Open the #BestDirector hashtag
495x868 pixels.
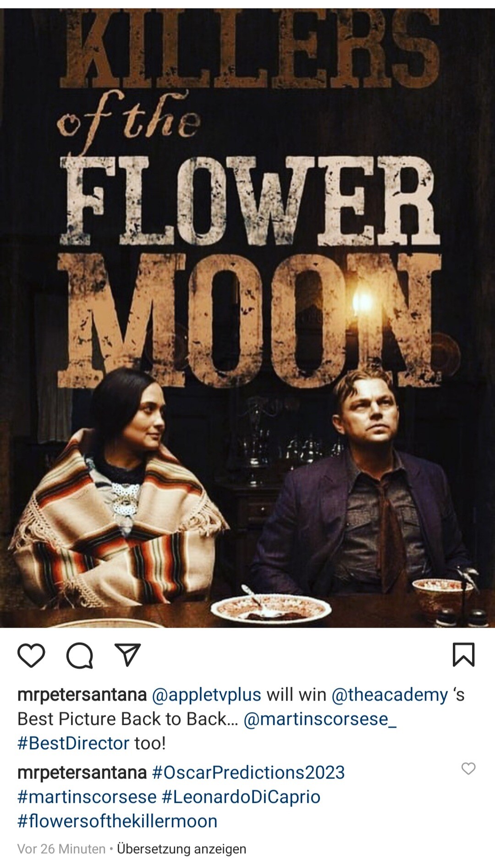coord(73,743)
